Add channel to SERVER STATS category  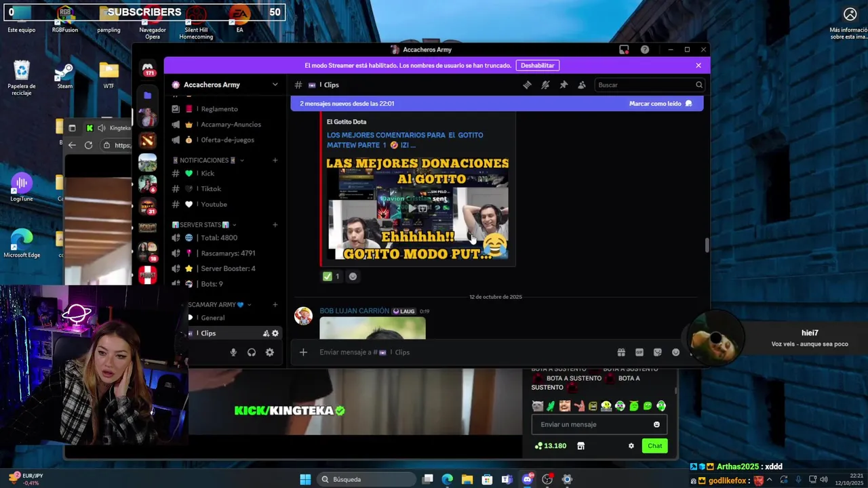tap(275, 225)
